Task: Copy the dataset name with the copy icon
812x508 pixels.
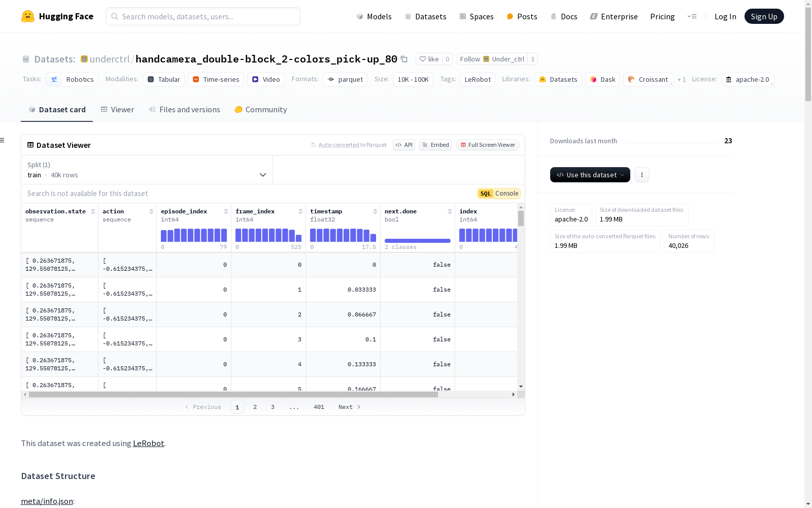Action: (x=404, y=59)
